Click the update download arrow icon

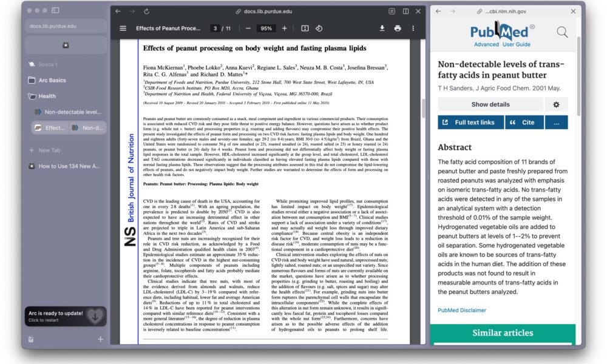pyautogui.click(x=95, y=316)
